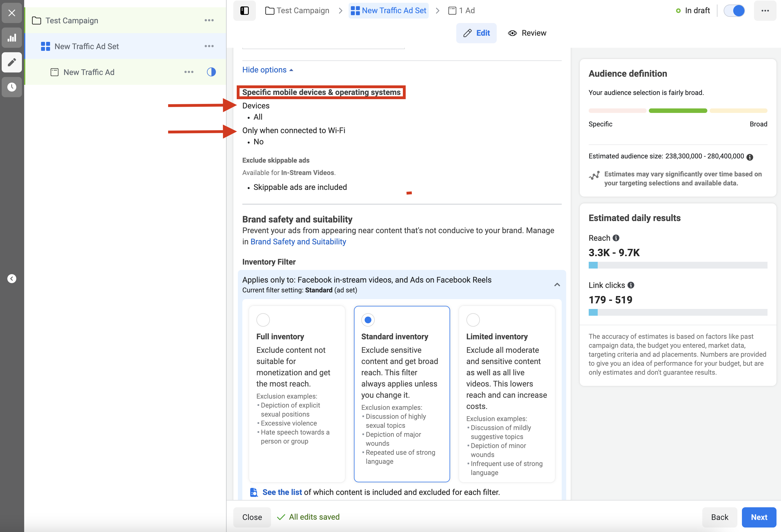The width and height of the screenshot is (781, 532).
Task: Click the half-circle status icon on New Traffic Ad
Action: click(x=211, y=72)
